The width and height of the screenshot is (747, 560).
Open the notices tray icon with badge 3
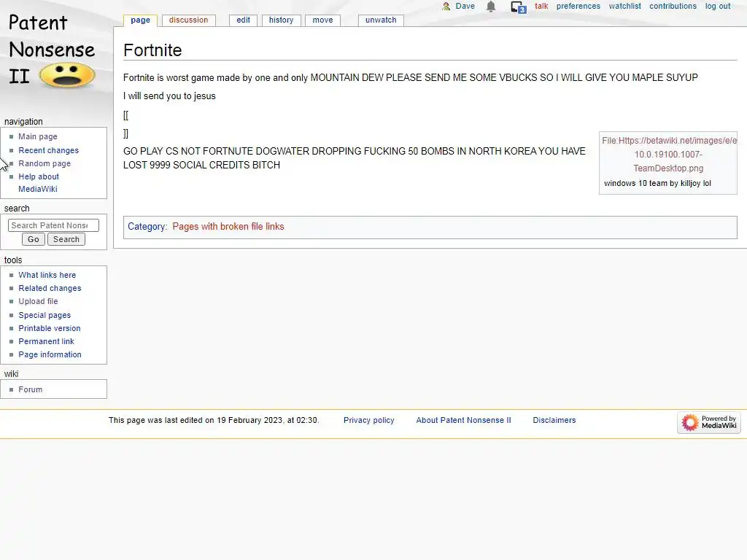pos(519,7)
